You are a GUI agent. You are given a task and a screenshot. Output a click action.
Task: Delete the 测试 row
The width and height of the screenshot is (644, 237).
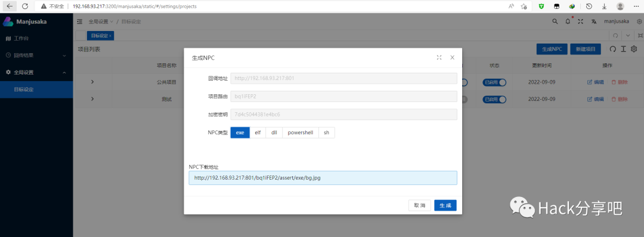click(x=620, y=99)
